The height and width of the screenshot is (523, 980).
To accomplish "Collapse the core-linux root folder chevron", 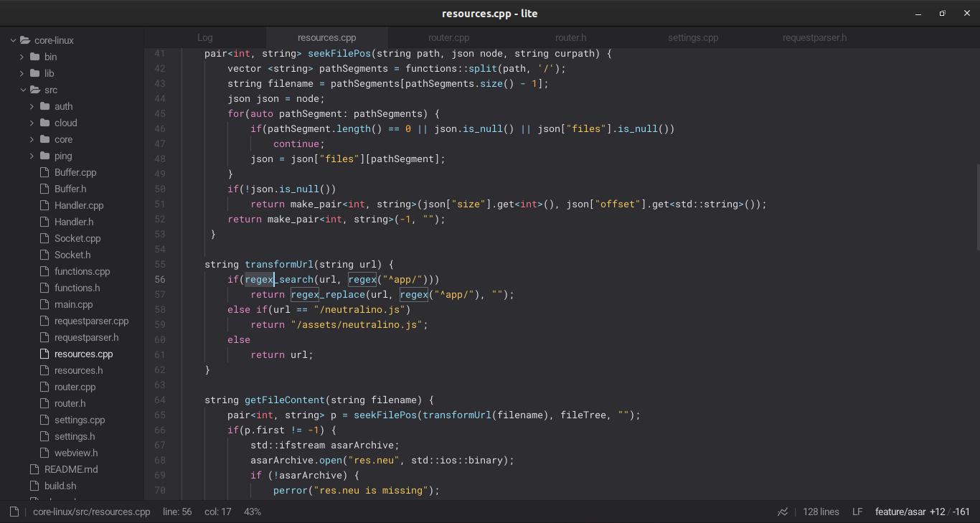I will (x=13, y=40).
